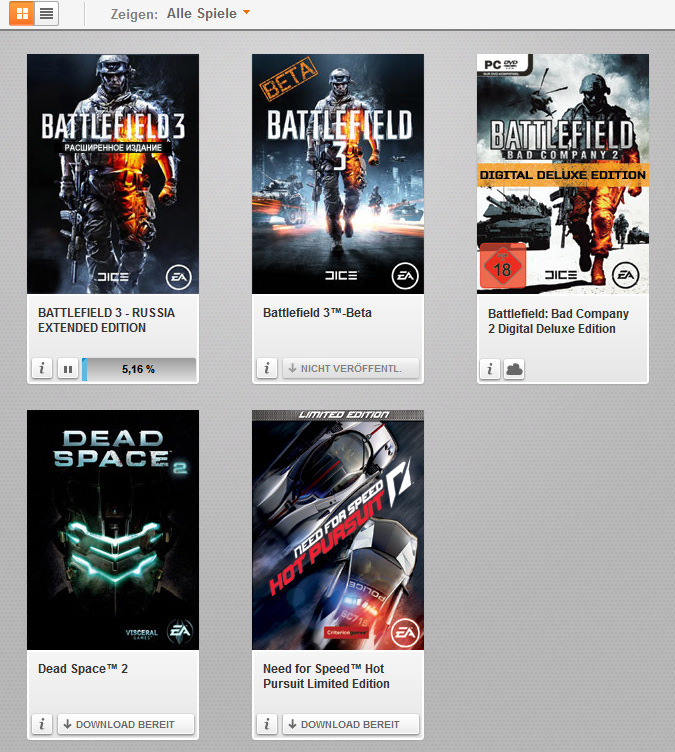Select Need for Speed Hot Pursuit cover
Image resolution: width=675 pixels, height=752 pixels.
[338, 529]
